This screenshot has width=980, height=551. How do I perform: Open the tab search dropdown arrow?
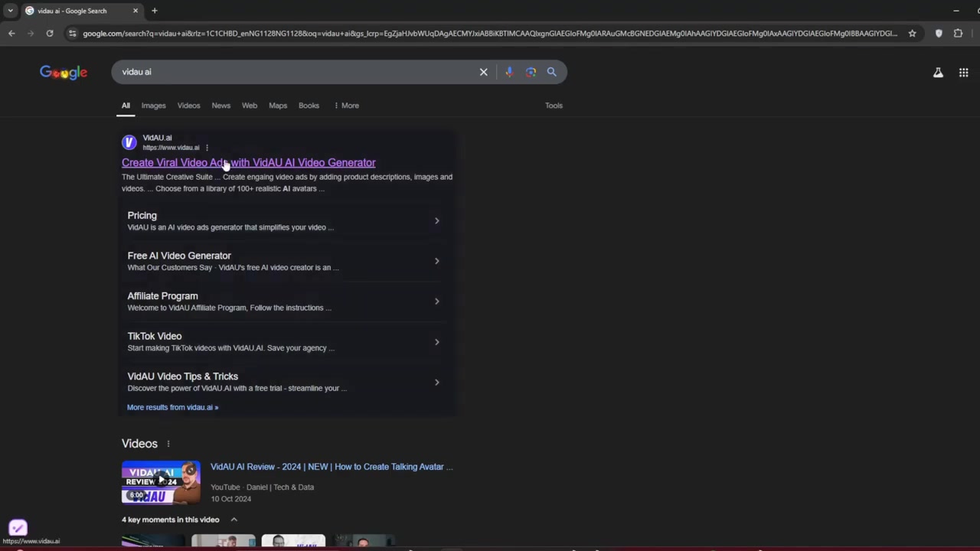(10, 11)
